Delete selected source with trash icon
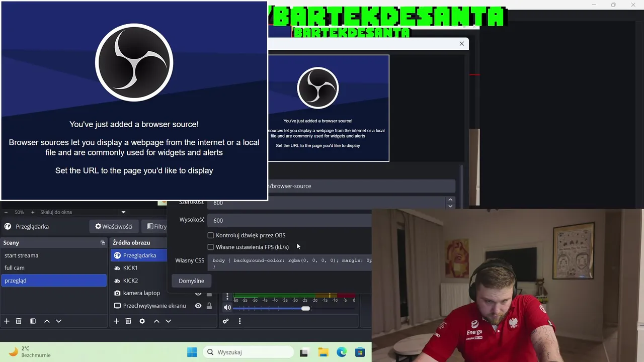This screenshot has height=362, width=644. coord(128,321)
